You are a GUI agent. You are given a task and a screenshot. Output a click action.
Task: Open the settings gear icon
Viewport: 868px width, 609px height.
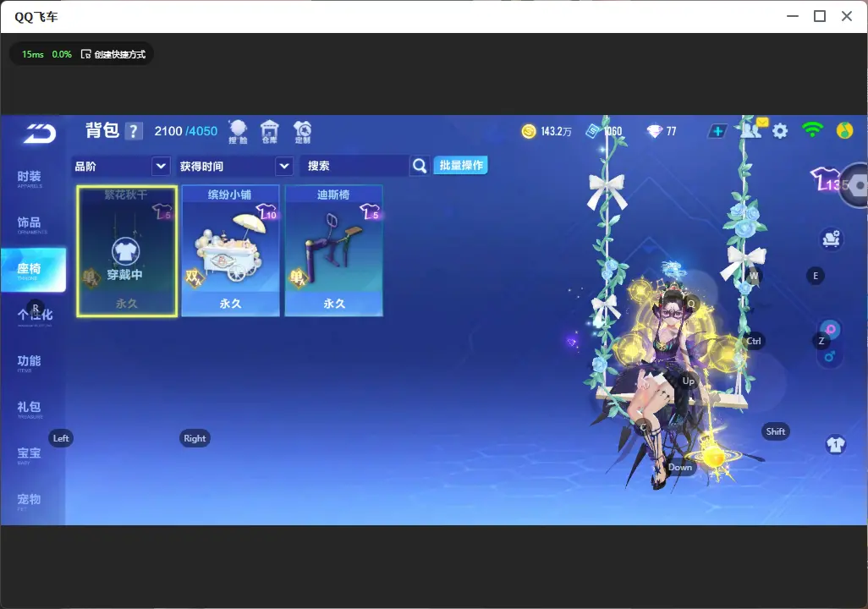click(780, 131)
